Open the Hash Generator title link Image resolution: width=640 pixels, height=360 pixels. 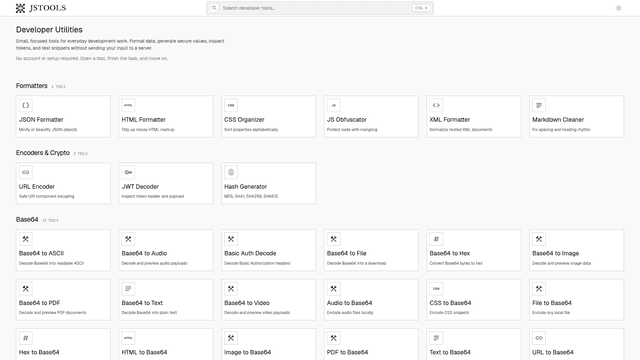tap(246, 187)
